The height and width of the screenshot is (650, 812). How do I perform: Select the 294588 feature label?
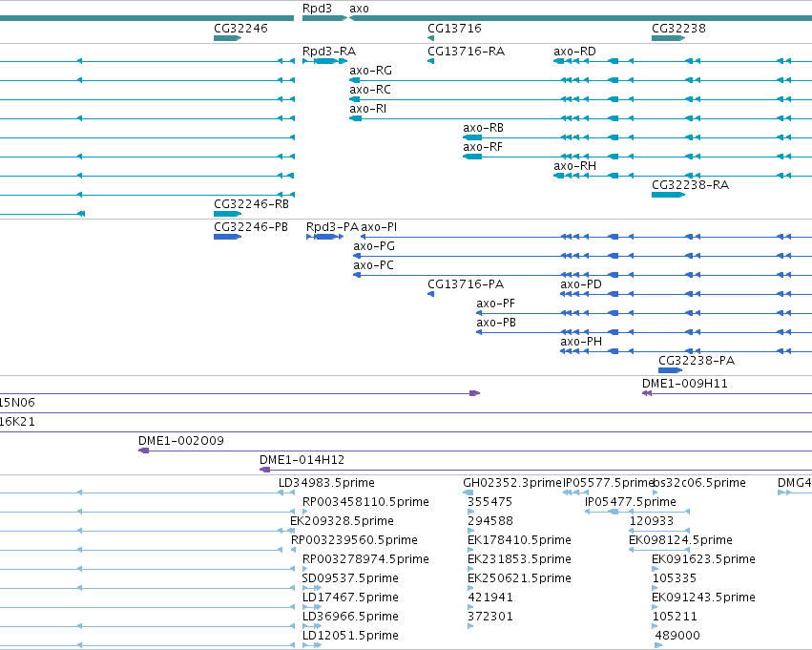[489, 521]
